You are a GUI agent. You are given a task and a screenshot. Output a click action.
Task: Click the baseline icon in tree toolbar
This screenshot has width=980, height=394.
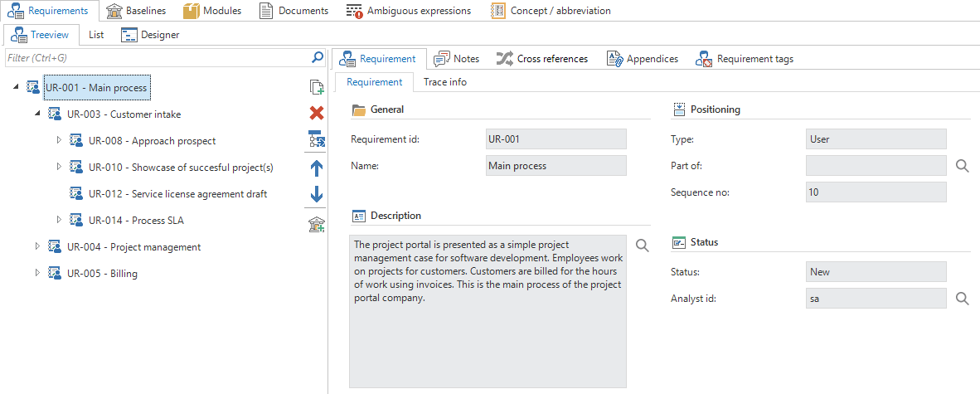click(x=316, y=224)
